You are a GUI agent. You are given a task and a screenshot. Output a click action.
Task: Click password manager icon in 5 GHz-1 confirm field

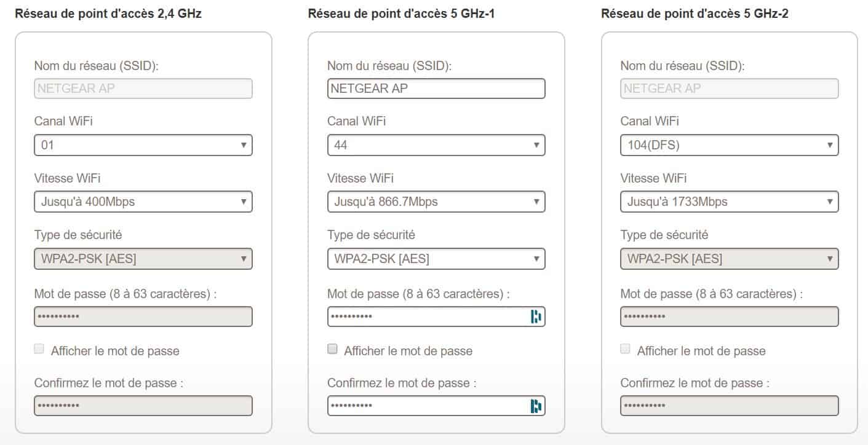pos(536,406)
